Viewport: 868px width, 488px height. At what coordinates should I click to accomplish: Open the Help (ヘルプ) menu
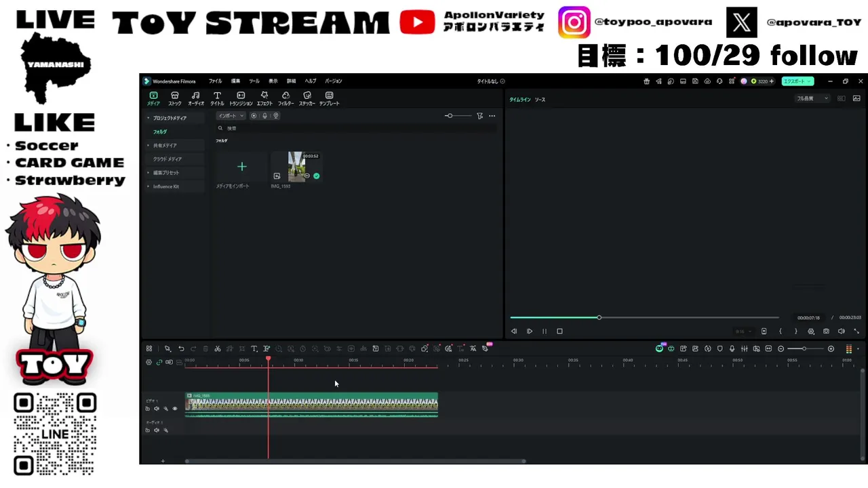point(311,81)
